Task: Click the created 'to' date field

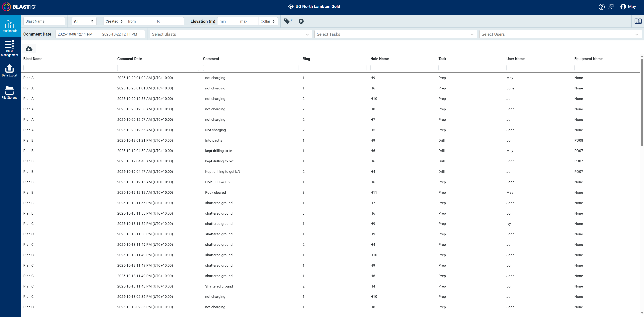Action: [x=169, y=21]
